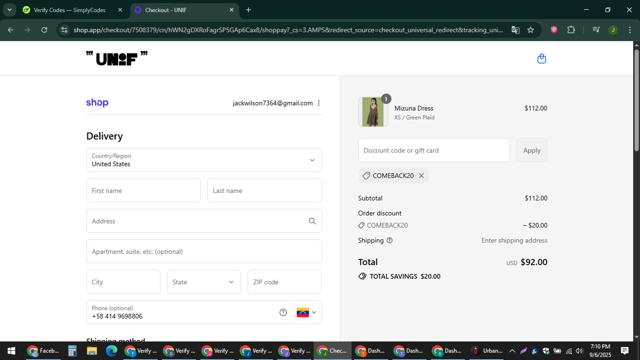
Task: Focus the Last name field
Action: pyautogui.click(x=264, y=191)
